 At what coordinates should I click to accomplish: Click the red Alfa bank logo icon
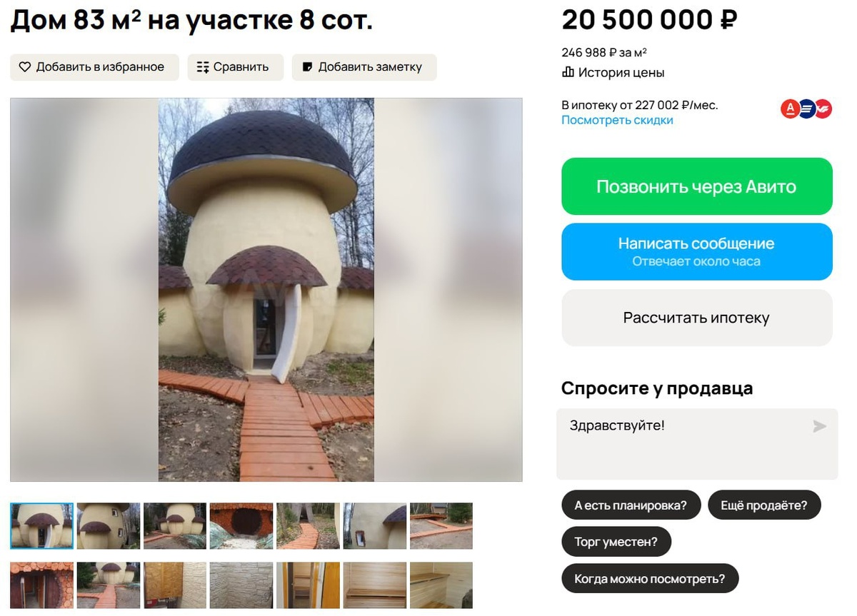[x=790, y=108]
